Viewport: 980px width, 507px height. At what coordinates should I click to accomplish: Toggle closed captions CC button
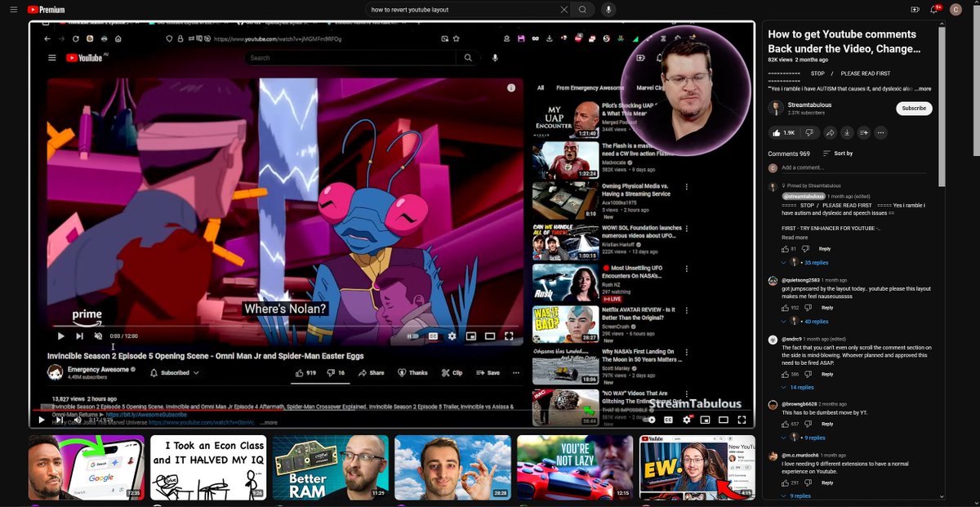(669, 420)
